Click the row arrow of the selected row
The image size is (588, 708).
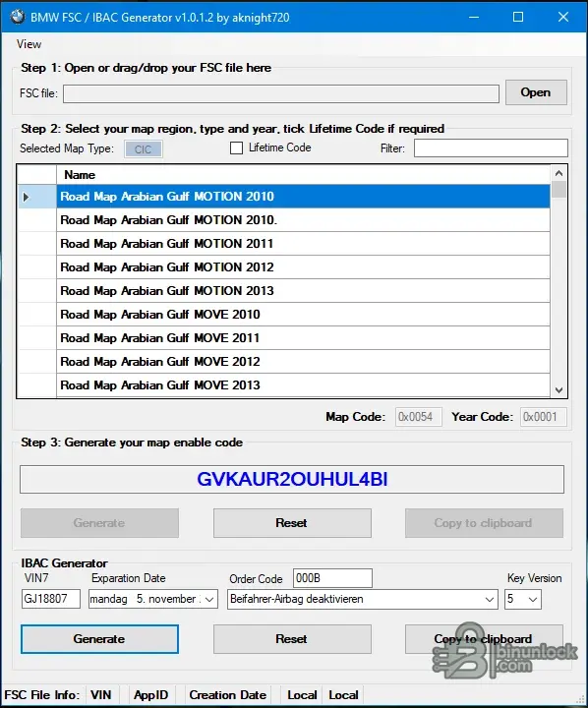pyautogui.click(x=27, y=197)
